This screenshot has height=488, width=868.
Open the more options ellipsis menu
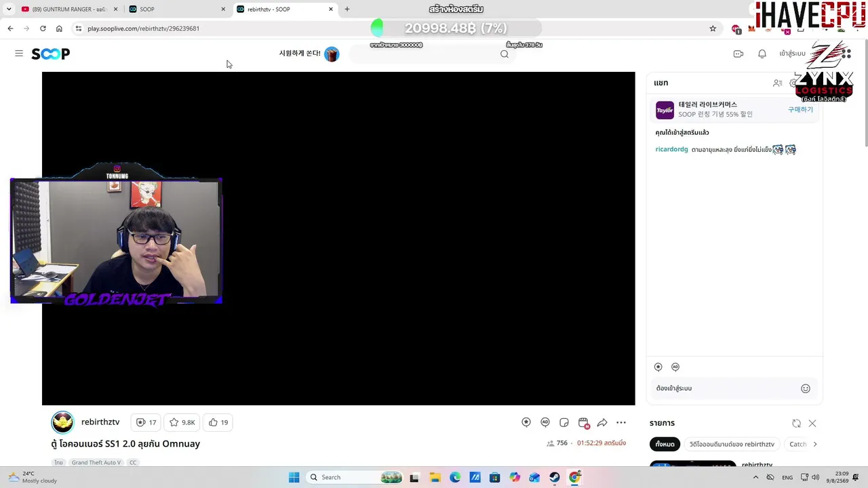click(x=621, y=422)
